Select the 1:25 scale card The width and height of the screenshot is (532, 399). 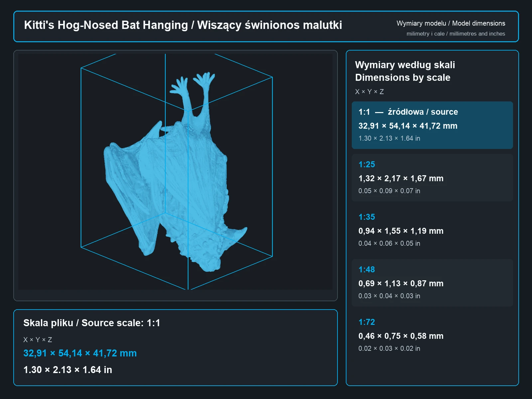click(432, 178)
